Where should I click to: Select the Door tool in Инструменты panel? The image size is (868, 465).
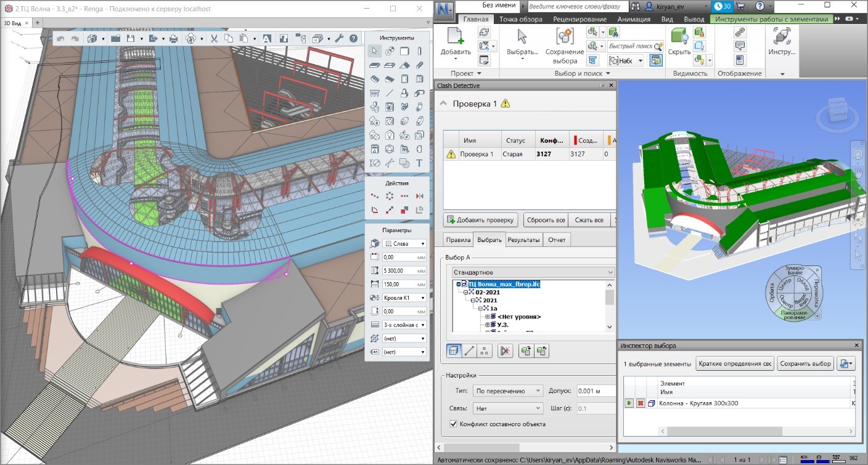[404, 79]
